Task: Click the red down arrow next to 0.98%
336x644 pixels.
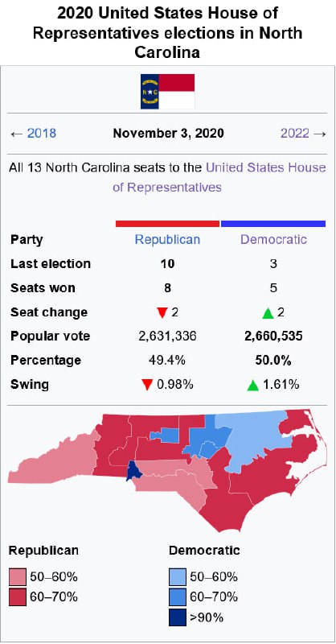Action: pyautogui.click(x=147, y=386)
